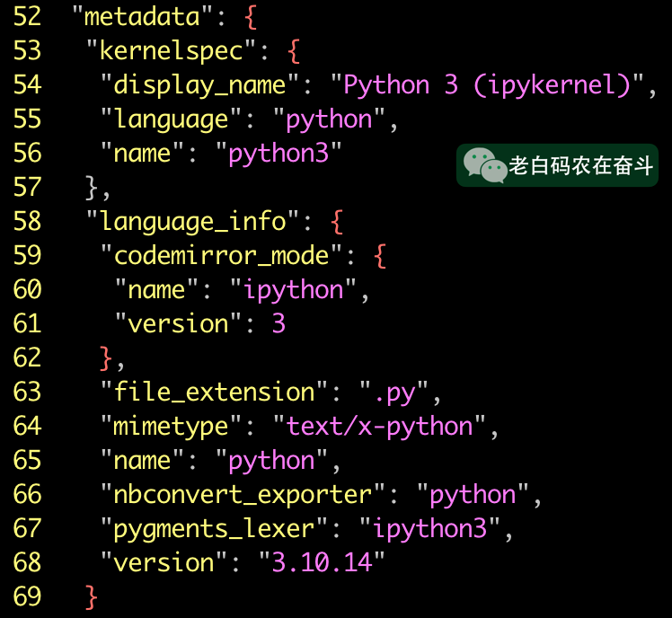Click the version value "3.10.14"
Image resolution: width=672 pixels, height=618 pixels.
(x=322, y=562)
